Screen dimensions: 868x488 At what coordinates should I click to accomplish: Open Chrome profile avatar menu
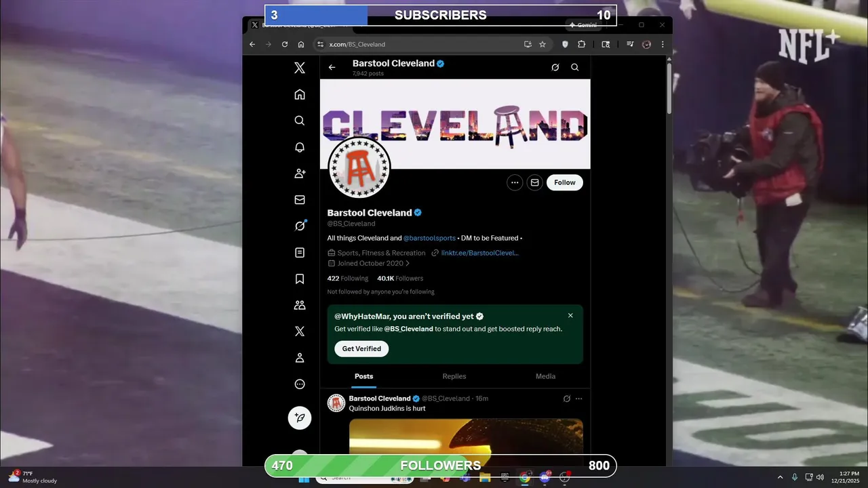point(646,44)
